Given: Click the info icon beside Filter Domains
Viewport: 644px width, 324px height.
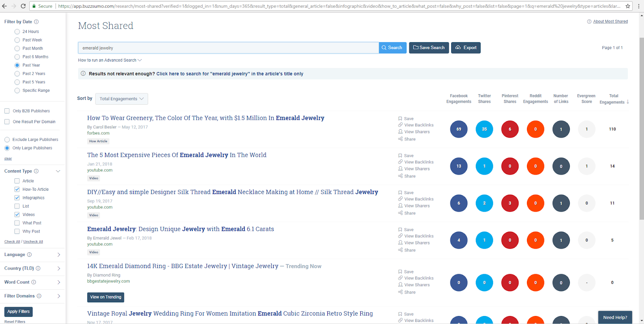Looking at the screenshot, I should click(x=39, y=296).
